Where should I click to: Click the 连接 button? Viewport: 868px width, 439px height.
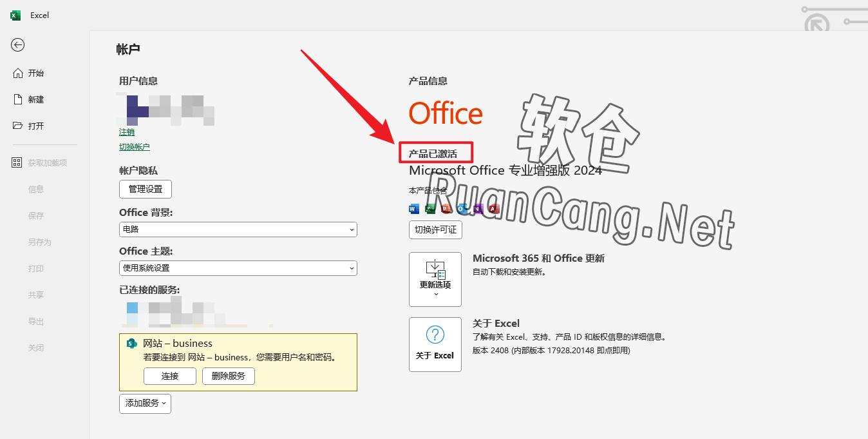pos(170,376)
